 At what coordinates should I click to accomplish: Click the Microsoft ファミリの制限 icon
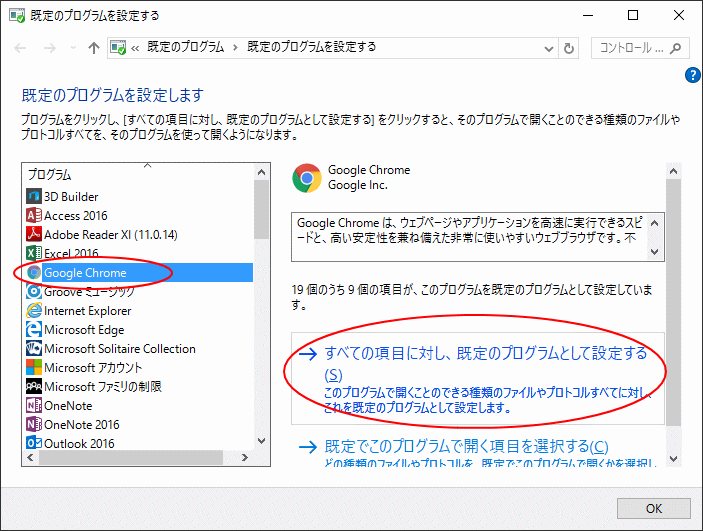click(x=34, y=386)
